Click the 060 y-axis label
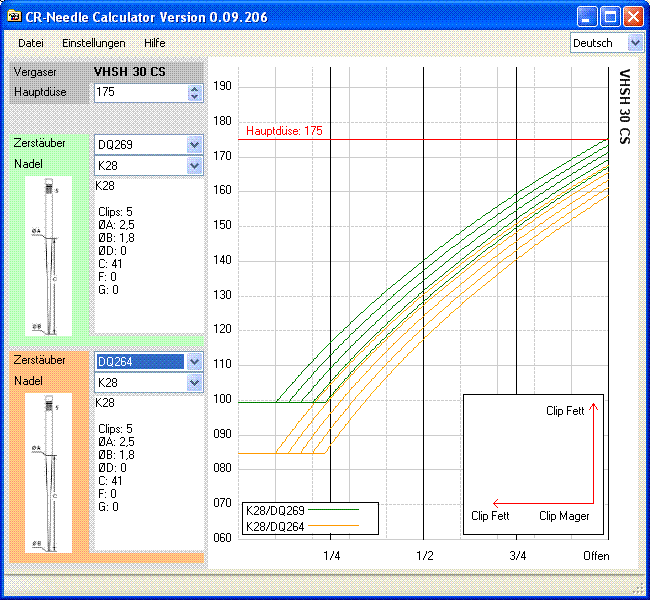Screen dimensions: 650x600 pos(222,538)
